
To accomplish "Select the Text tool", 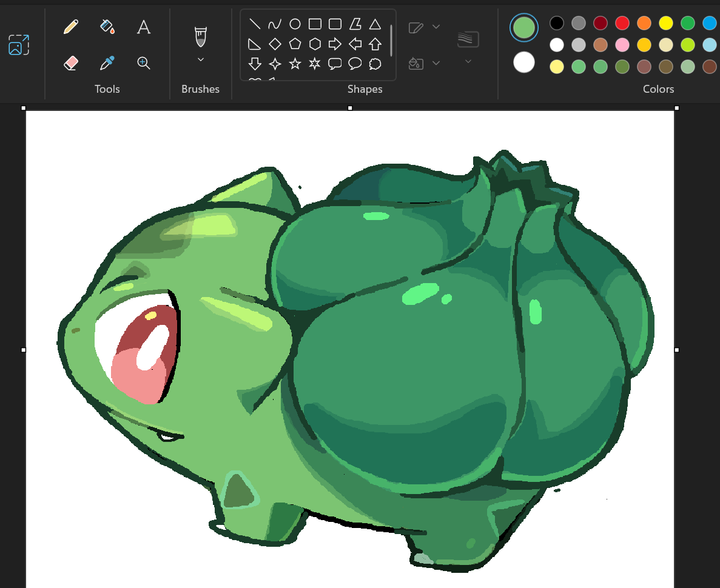I will 143,27.
